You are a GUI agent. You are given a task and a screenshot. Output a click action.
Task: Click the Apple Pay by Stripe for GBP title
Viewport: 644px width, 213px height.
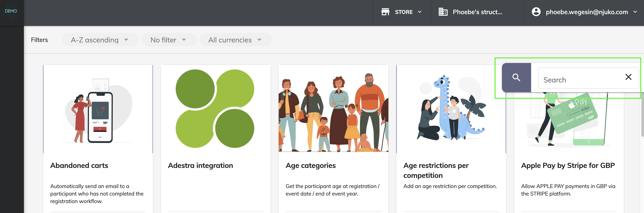(x=568, y=165)
